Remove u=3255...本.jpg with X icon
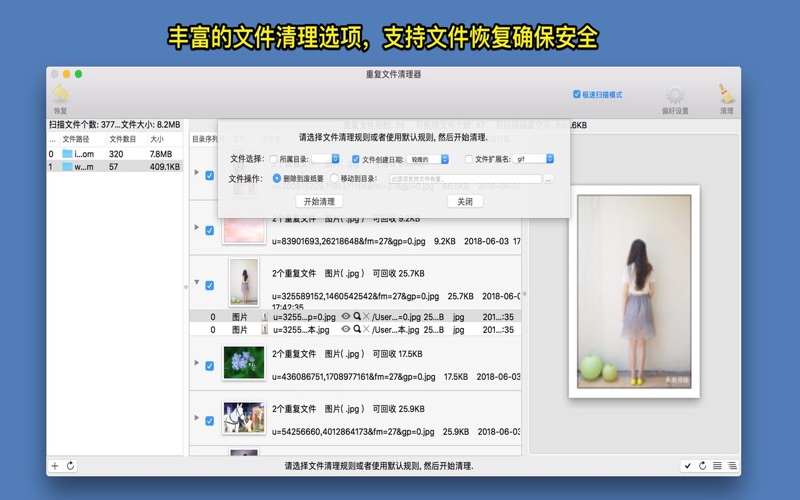800x500 pixels. 366,330
